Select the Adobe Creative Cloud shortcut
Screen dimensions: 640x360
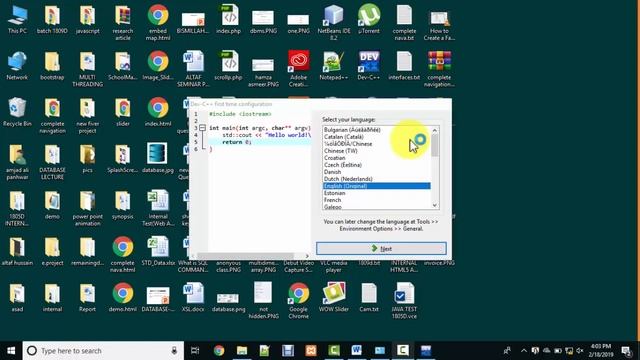(x=298, y=69)
